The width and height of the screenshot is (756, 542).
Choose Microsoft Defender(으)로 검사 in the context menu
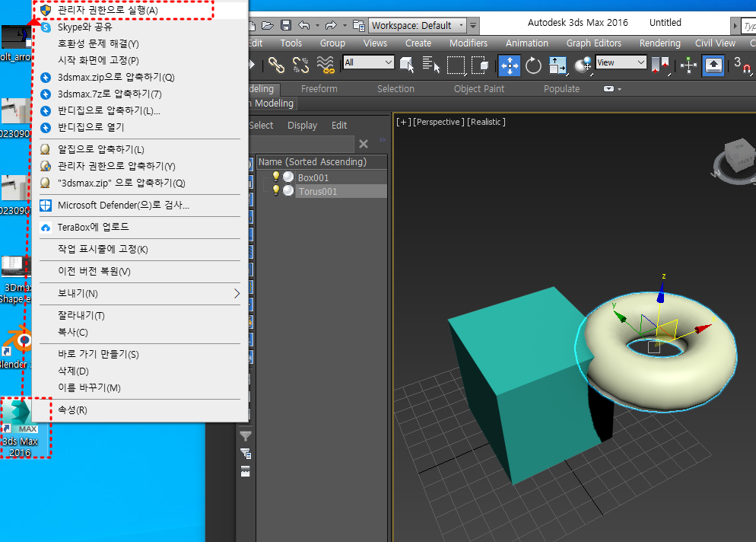pyautogui.click(x=140, y=205)
